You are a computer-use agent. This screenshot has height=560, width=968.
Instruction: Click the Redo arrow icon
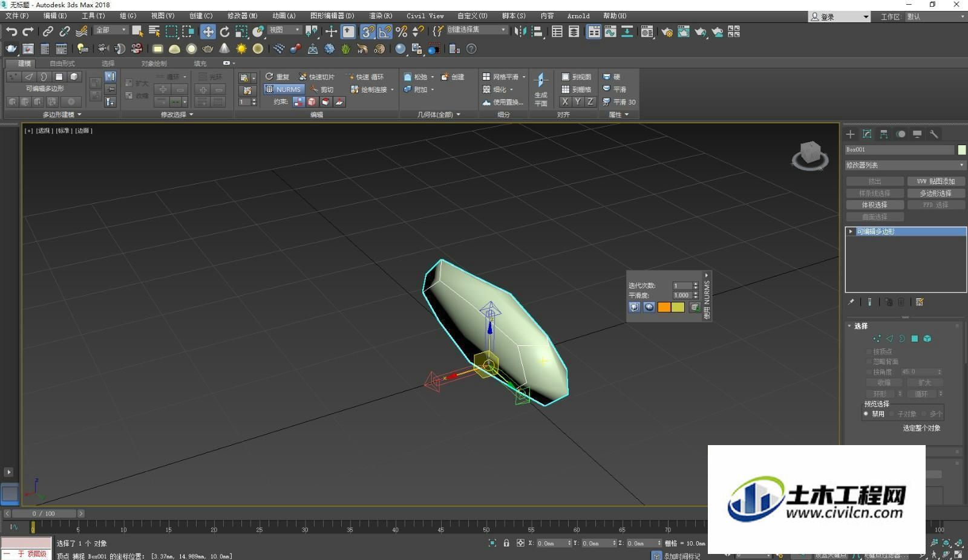(28, 31)
